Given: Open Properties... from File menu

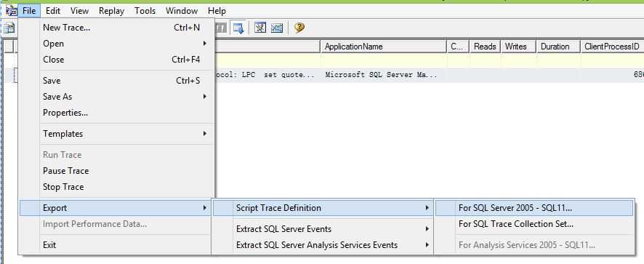Looking at the screenshot, I should [x=116, y=113].
